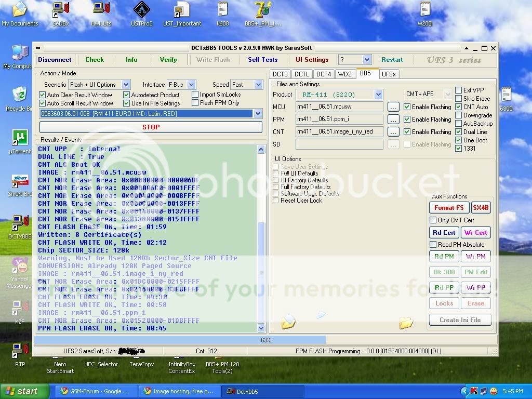Viewport: 532px width, 399px height.
Task: Open the k608 text file icon
Action: pos(222,14)
